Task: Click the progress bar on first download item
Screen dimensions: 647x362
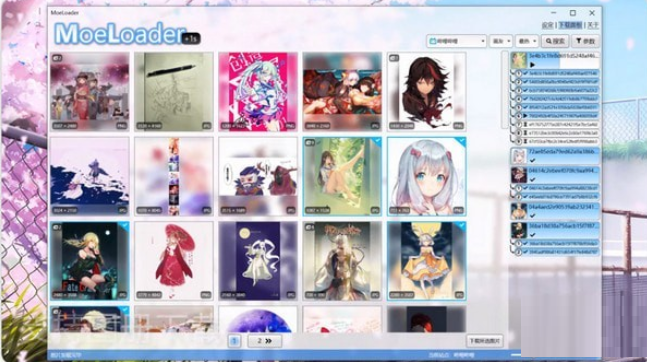Action: click(563, 61)
